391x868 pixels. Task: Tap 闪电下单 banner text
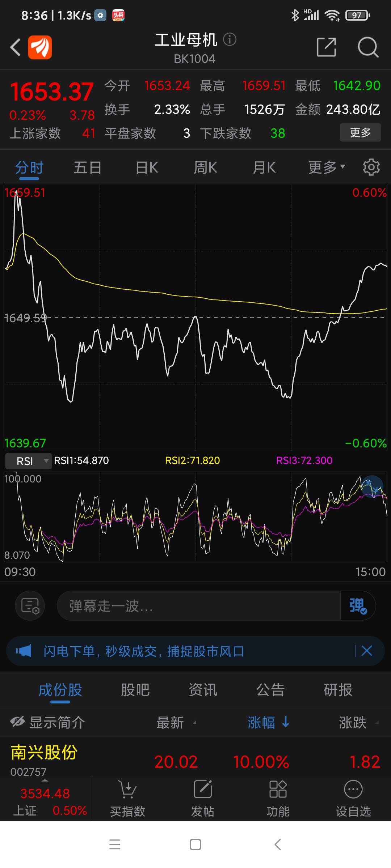click(x=144, y=651)
